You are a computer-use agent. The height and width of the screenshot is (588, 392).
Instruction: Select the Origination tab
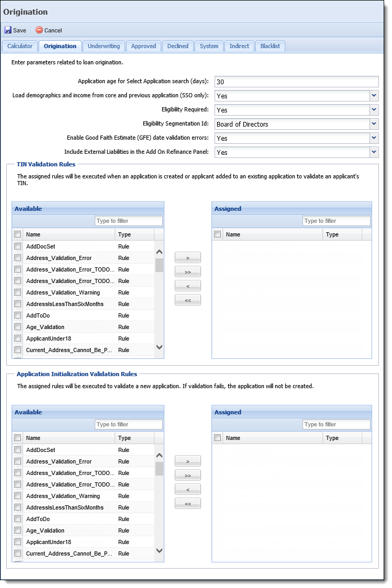(x=60, y=46)
